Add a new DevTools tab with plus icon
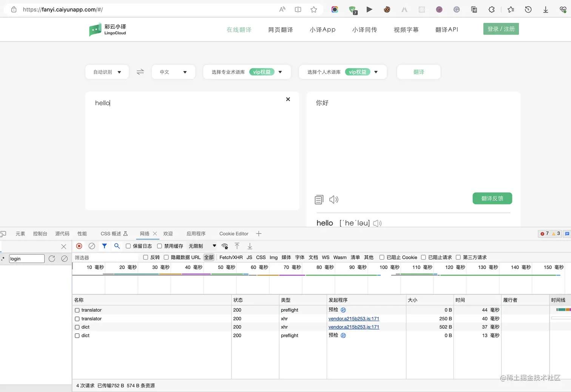Screen dimensions: 571x392 [259, 234]
